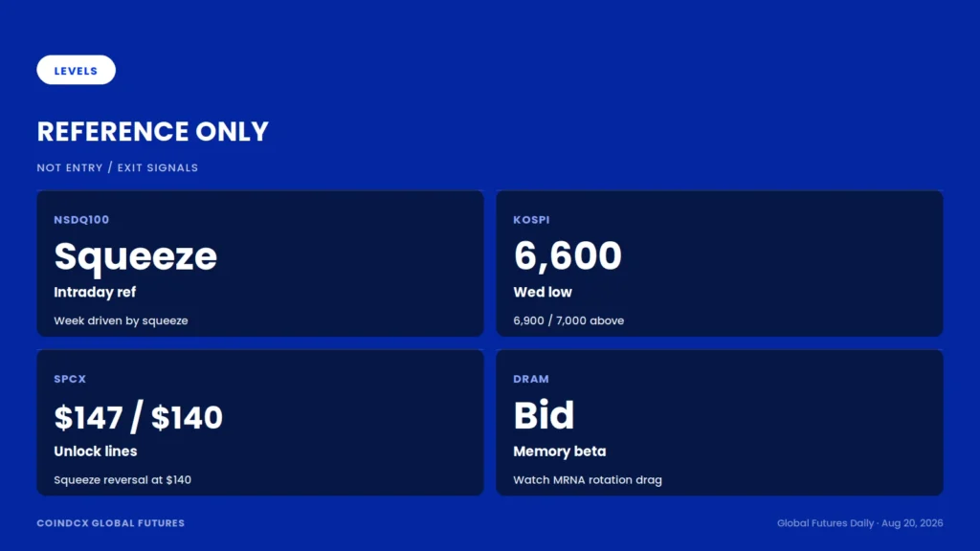Click the COINDCX GLOBAL FUTURES footer
This screenshot has height=551, width=980.
pos(111,523)
